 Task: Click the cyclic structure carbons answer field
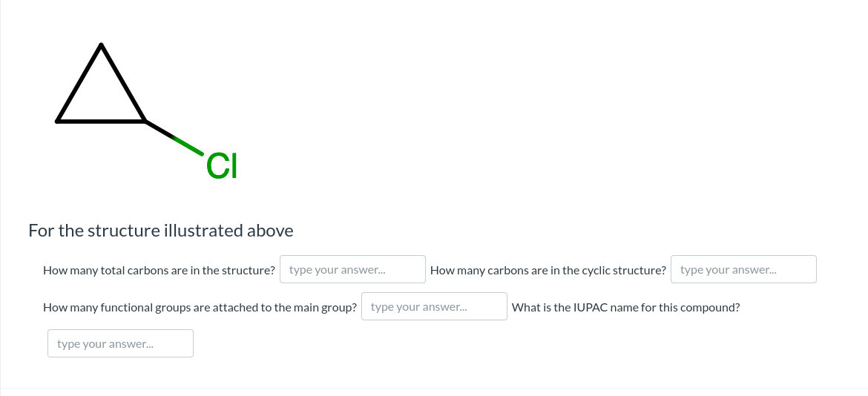point(743,269)
